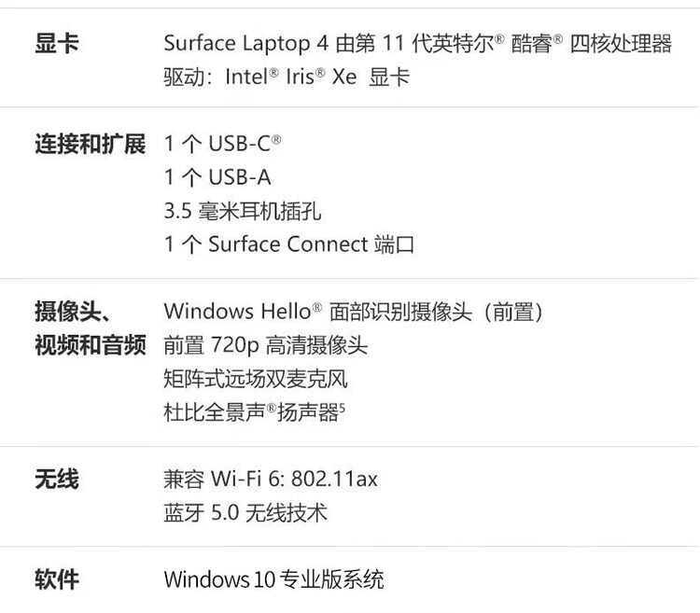Screen dimensions: 700x613
Task: Click the 视频和音频 heading text
Action: pyautogui.click(x=91, y=345)
